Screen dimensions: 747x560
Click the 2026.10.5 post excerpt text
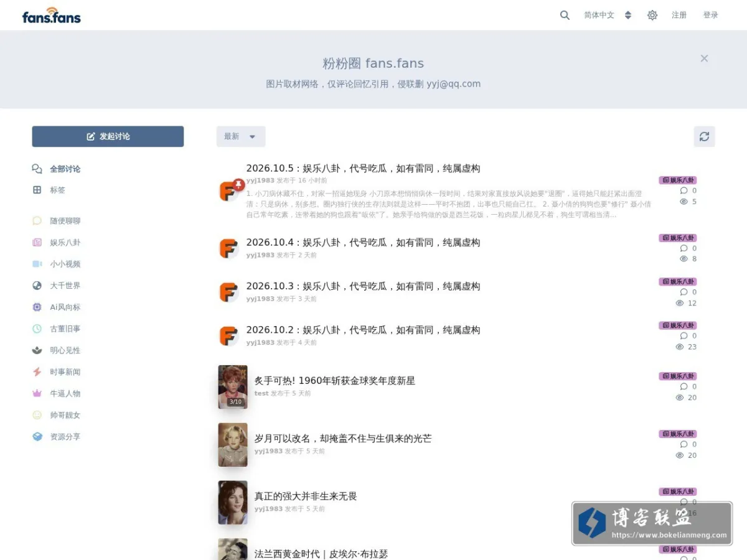pos(448,204)
